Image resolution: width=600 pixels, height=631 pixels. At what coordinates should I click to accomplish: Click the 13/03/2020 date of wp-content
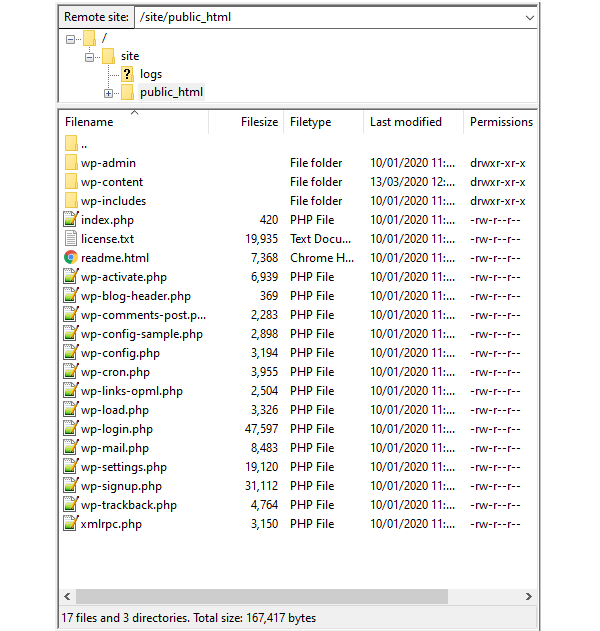point(412,182)
